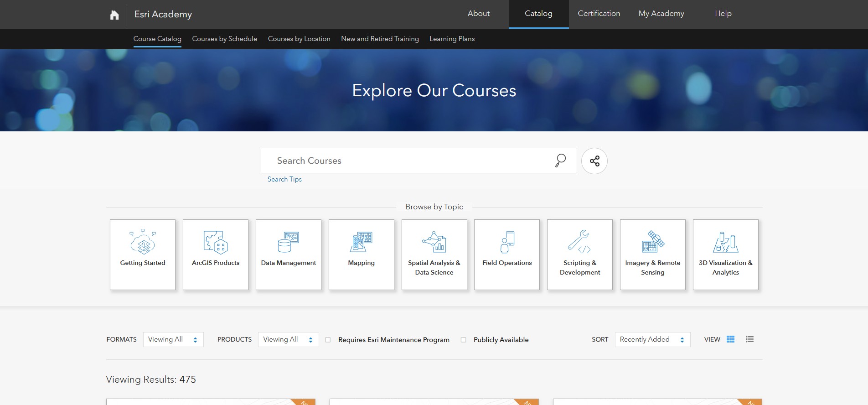Navigate to Courses by Schedule

[x=224, y=39]
